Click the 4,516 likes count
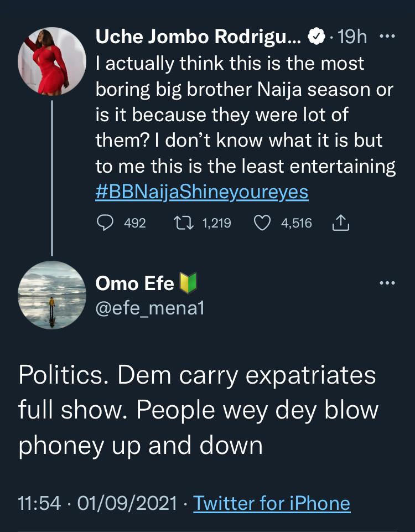 click(x=296, y=224)
